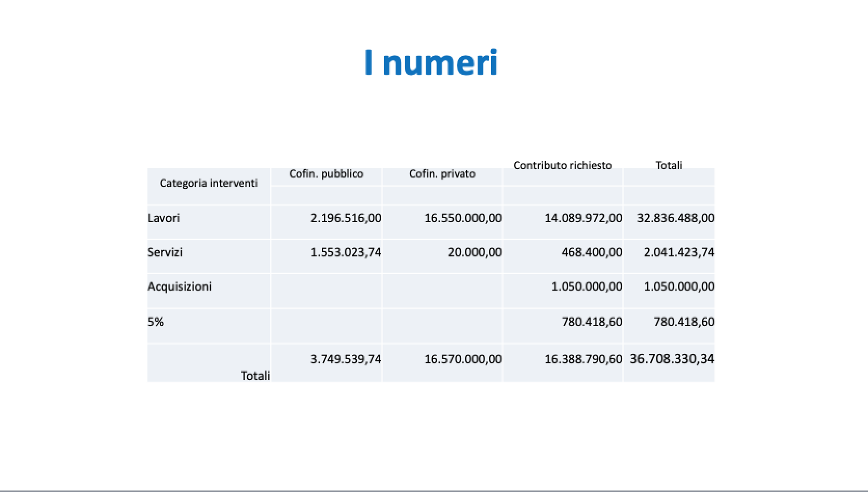
Task: Click the value 2.041.423,74
Action: click(x=679, y=252)
